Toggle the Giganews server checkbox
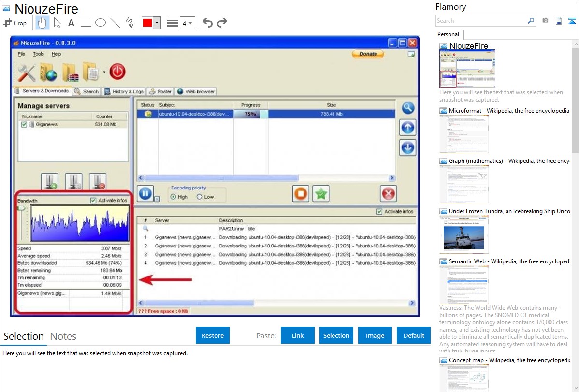Screen dimensions: 579x392 click(24, 125)
